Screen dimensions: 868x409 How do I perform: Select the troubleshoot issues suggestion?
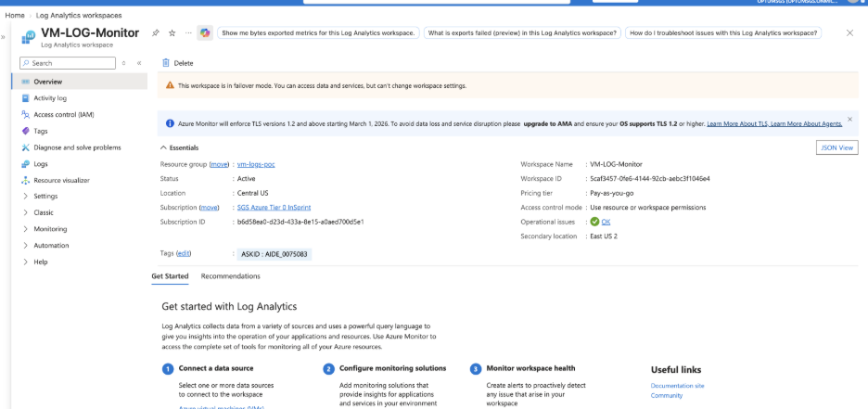click(723, 33)
